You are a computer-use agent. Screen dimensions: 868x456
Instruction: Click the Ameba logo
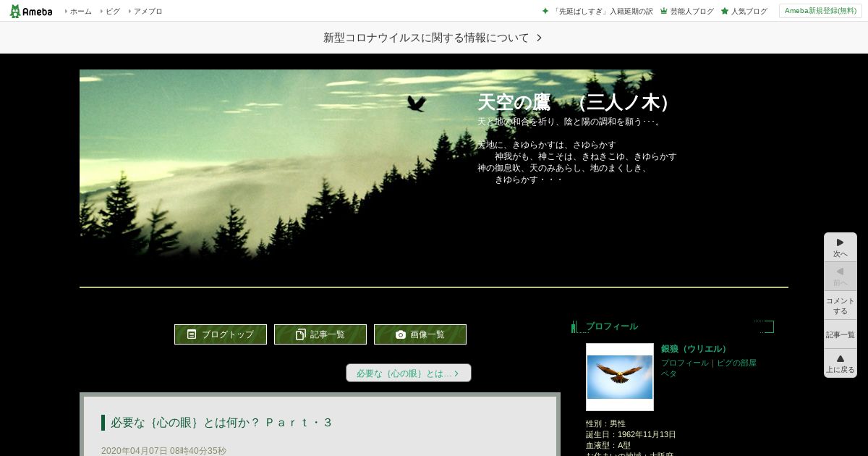[x=30, y=11]
